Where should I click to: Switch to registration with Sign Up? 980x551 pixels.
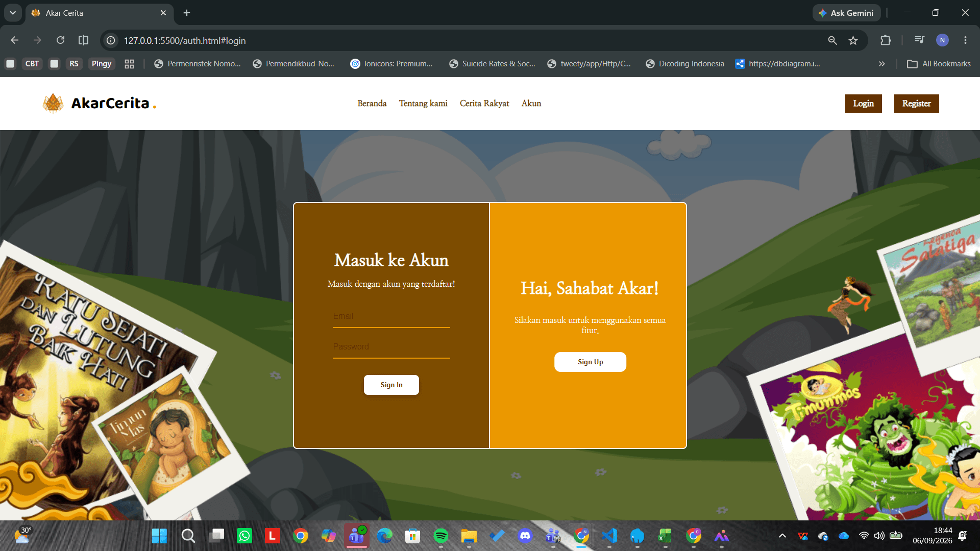[x=591, y=362]
